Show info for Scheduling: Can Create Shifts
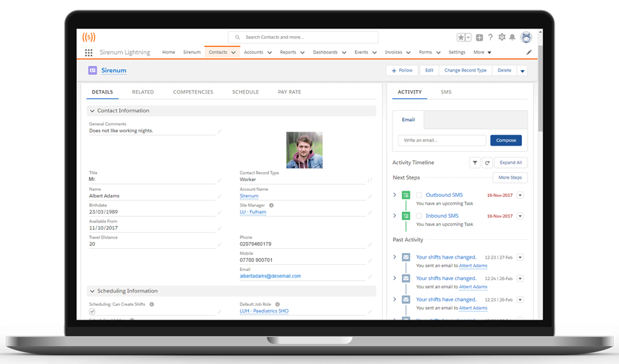Viewport: 619px width, 364px height. (152, 304)
